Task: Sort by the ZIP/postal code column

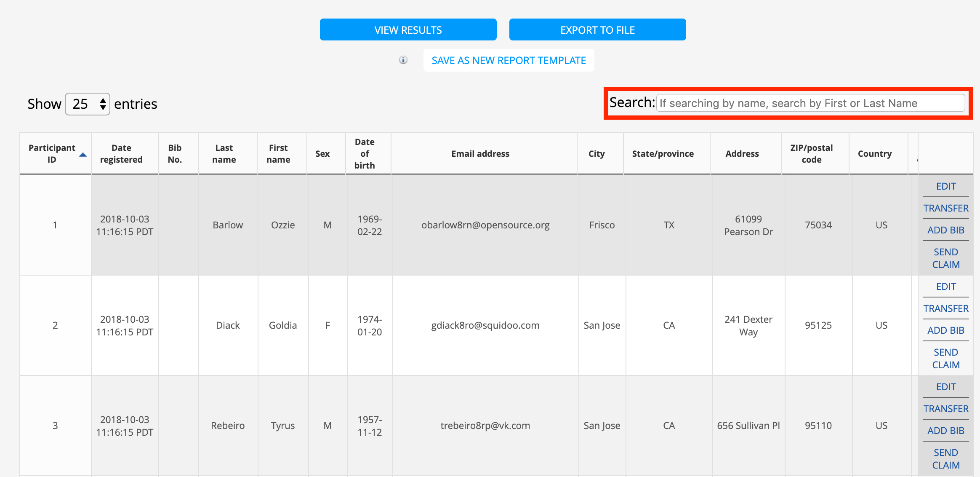Action: (811, 154)
